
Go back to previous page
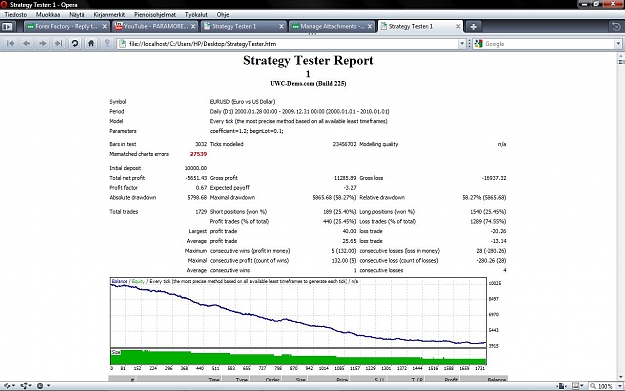click(26, 43)
